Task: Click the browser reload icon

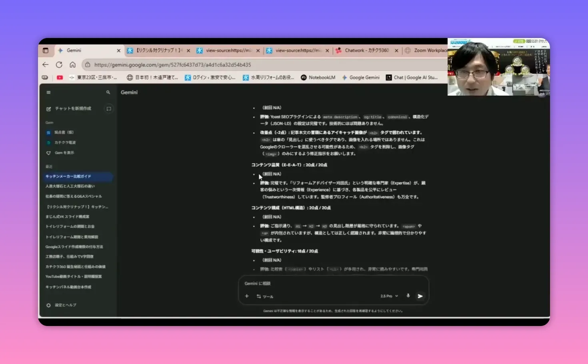Action: [59, 64]
